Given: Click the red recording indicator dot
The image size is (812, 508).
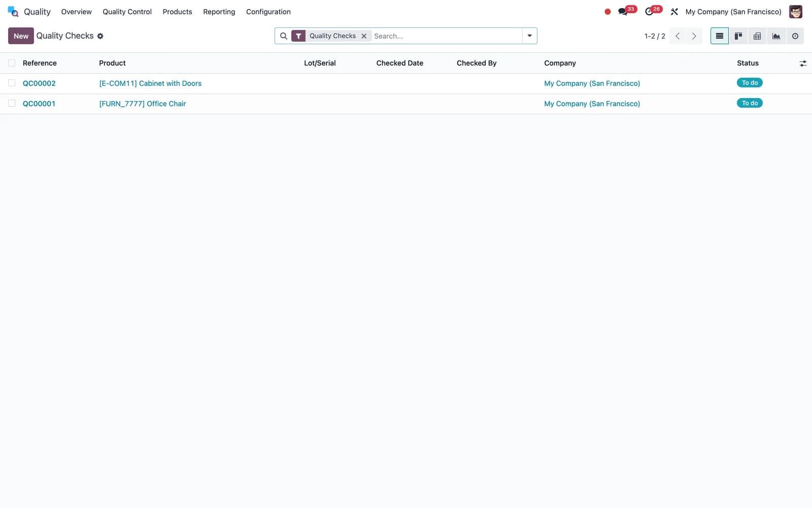Looking at the screenshot, I should coord(607,12).
